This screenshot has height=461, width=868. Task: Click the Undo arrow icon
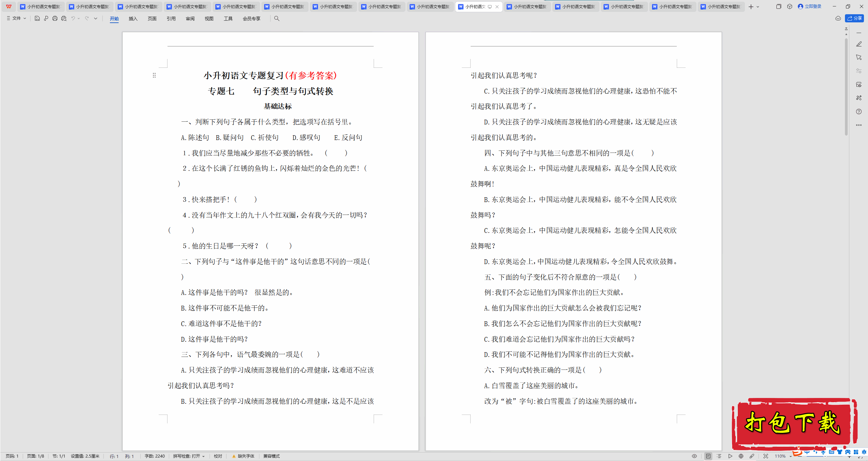click(73, 18)
